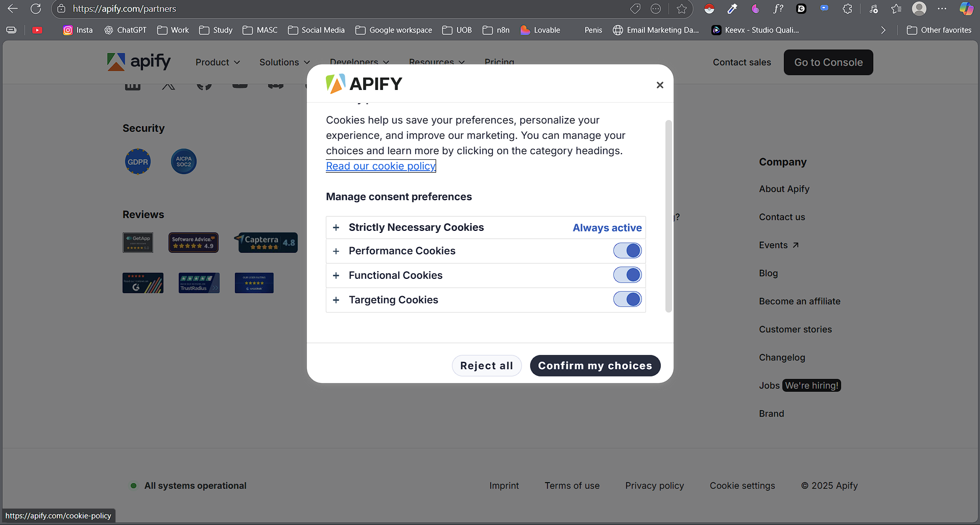Toggle Targeting Cookies switch
Screen dimensions: 980x525
(x=627, y=300)
